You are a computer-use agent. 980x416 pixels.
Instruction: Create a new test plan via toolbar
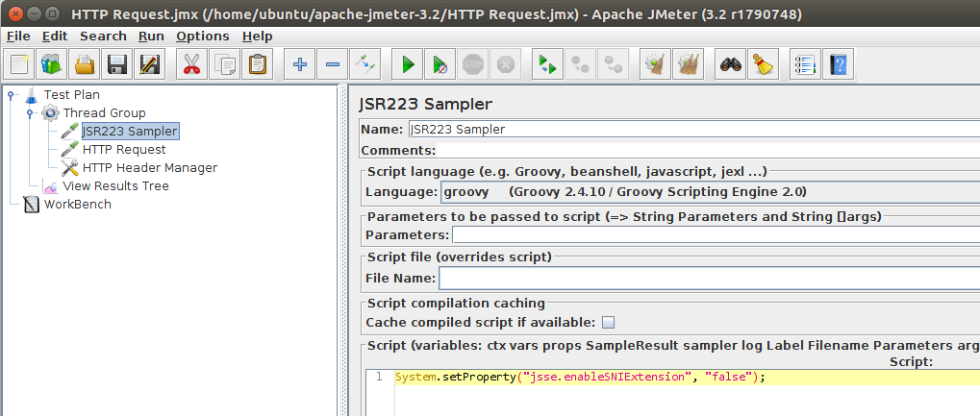point(19,63)
